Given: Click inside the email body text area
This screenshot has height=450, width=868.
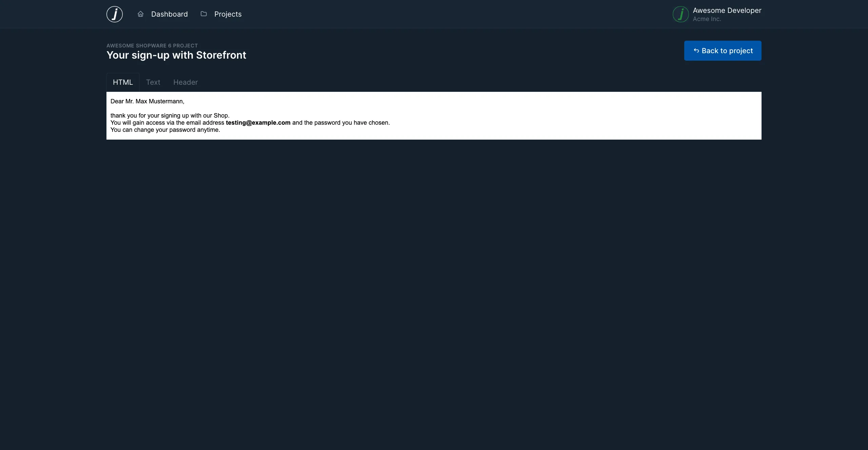Looking at the screenshot, I should [434, 115].
